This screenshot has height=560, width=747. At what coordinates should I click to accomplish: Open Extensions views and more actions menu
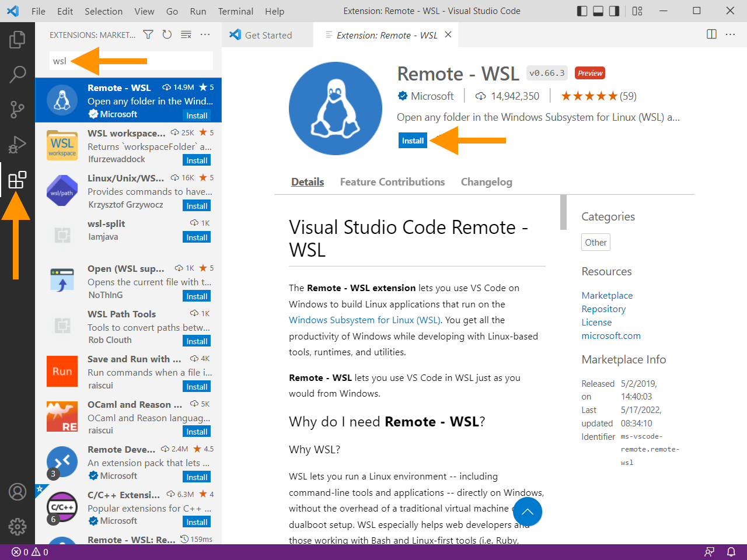click(x=205, y=35)
